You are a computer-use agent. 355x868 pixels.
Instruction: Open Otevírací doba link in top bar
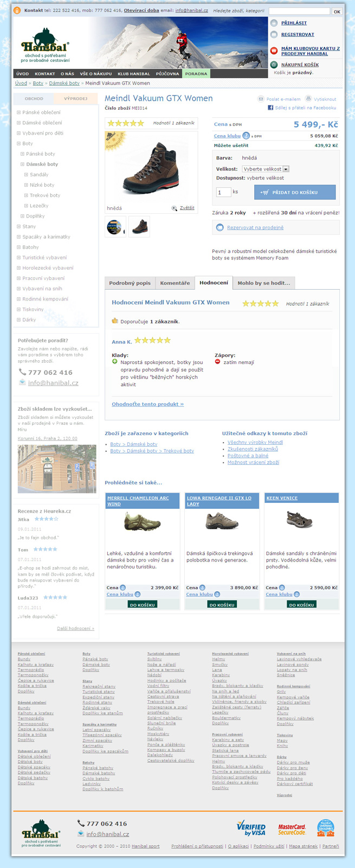141,10
